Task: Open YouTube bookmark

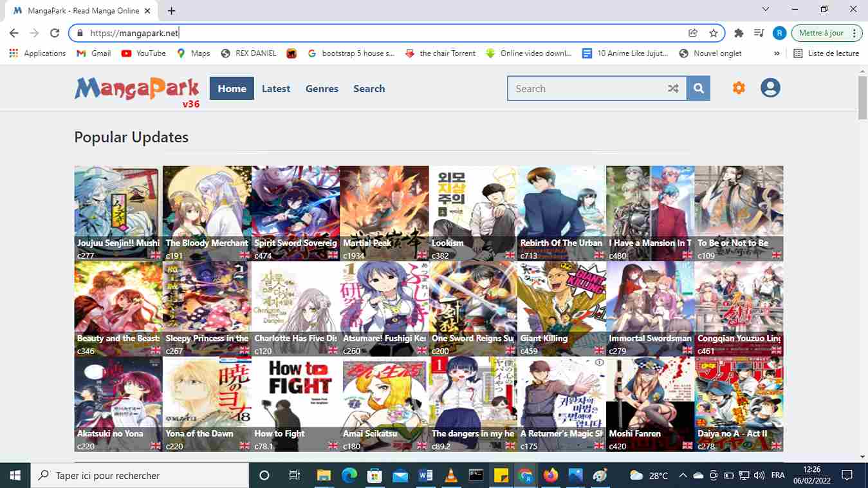Action: tap(143, 53)
